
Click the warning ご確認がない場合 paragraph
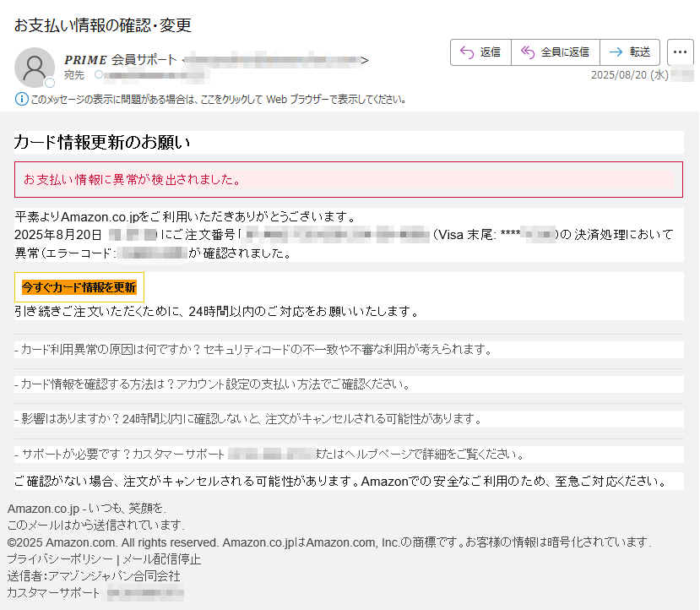(x=341, y=481)
